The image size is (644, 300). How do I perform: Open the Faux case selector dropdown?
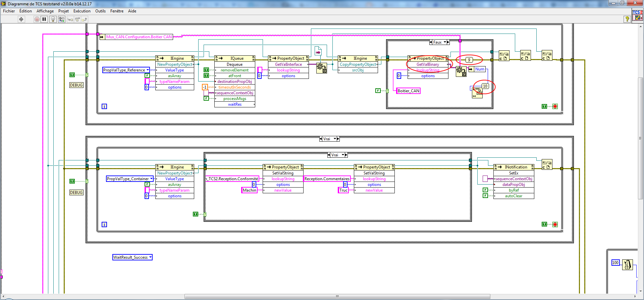pos(445,42)
